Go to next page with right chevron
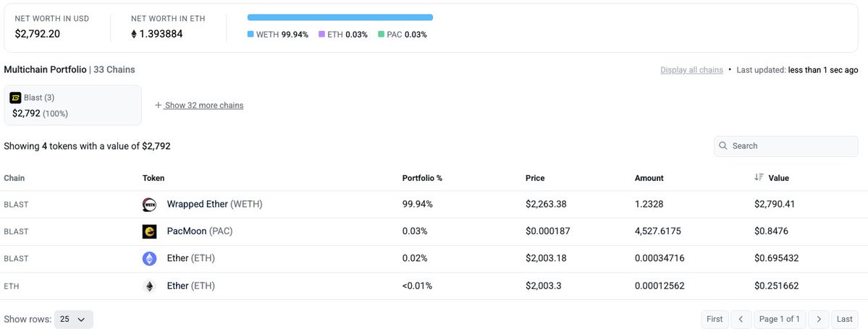Screen dimensions: 868x334 coord(819,319)
